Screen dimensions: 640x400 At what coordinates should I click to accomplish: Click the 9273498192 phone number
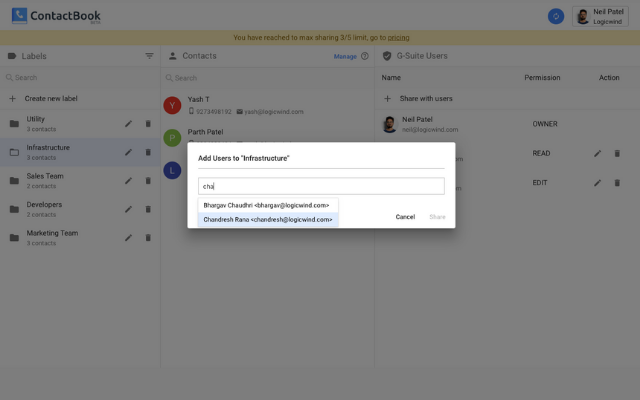pos(213,112)
